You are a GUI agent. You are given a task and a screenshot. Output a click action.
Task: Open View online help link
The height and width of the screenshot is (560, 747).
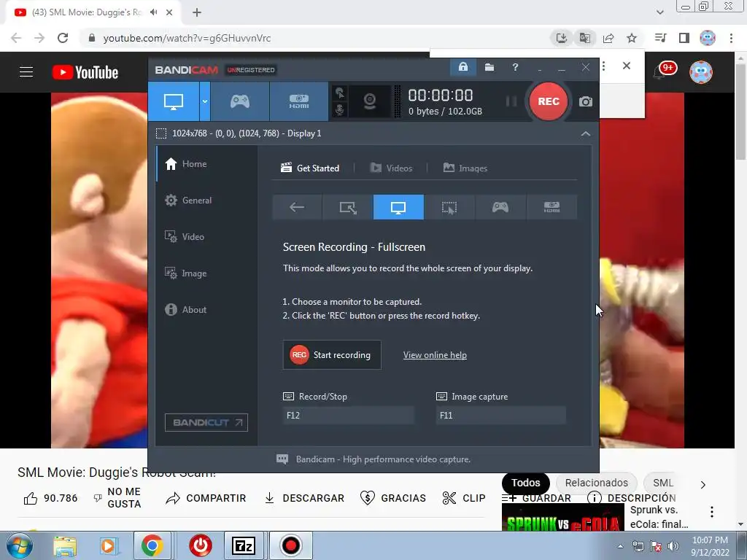coord(435,355)
